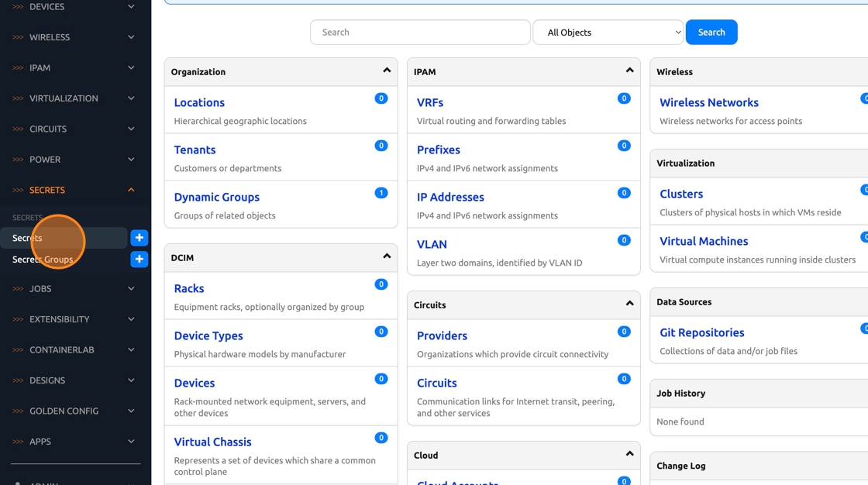Collapse the Cloud panel

629,455
